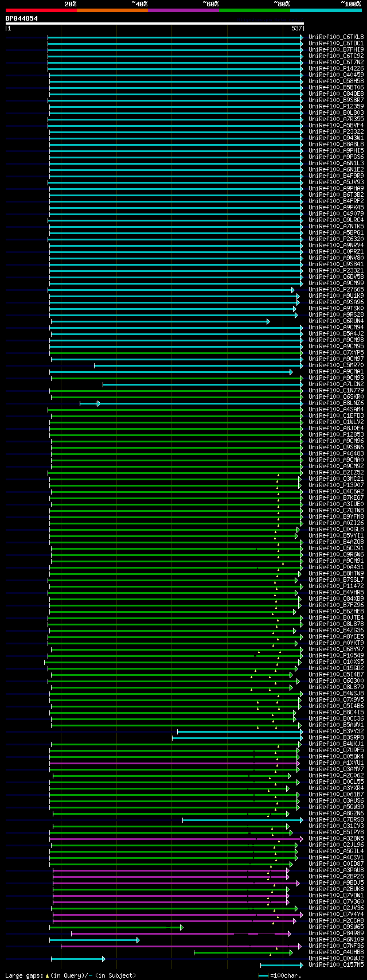
Task: Click label UniRef100_A9TSK0
Action: pos(336,308)
